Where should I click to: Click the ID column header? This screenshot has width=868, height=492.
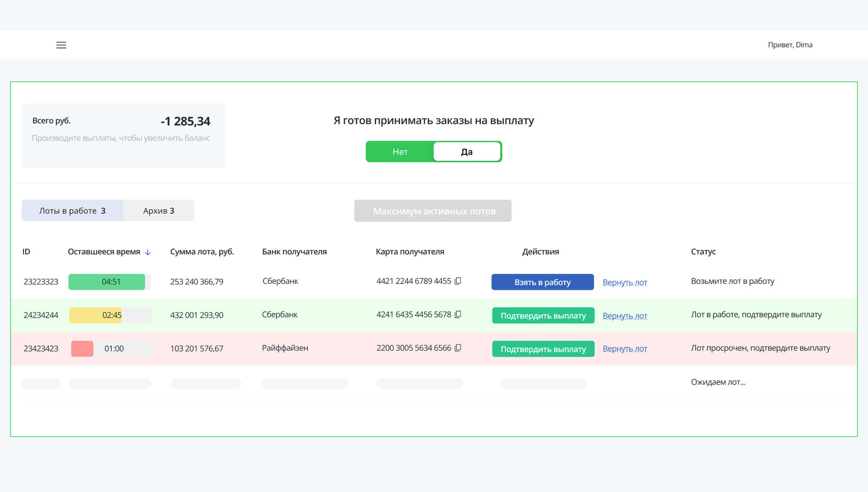(x=26, y=252)
